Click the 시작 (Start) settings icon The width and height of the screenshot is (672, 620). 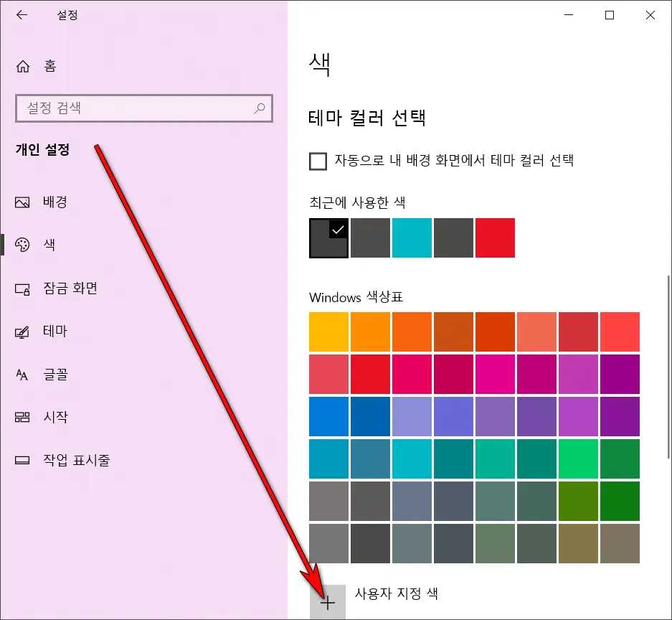(24, 417)
